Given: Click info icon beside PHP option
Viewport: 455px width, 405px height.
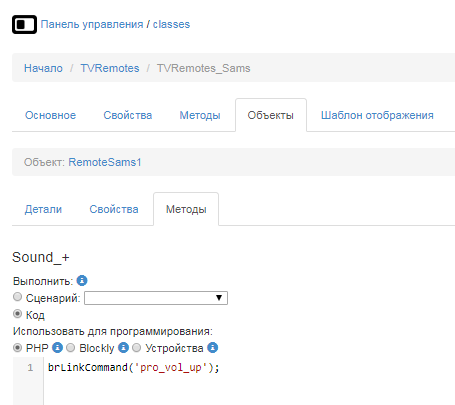Looking at the screenshot, I should pos(57,348).
